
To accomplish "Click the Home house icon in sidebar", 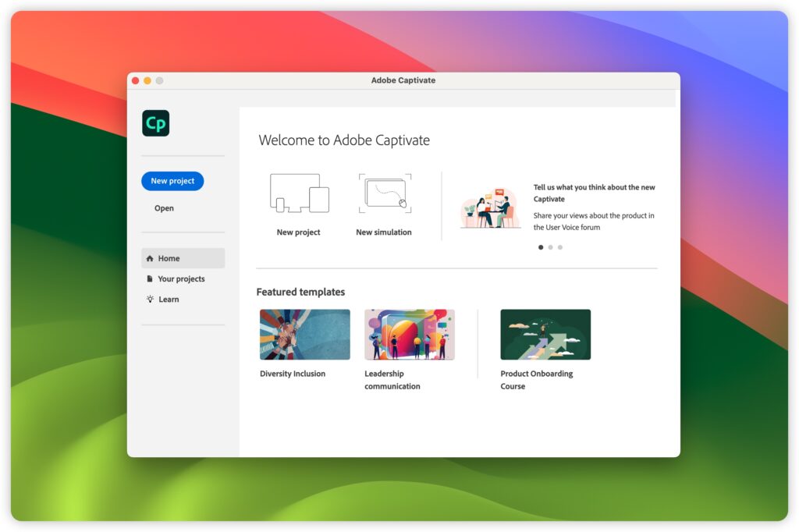I will click(150, 257).
